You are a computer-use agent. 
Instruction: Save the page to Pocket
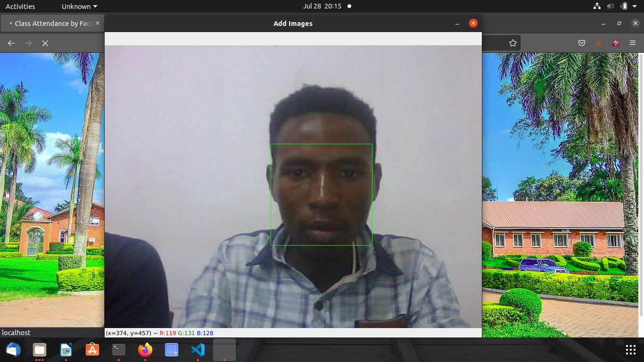[582, 43]
